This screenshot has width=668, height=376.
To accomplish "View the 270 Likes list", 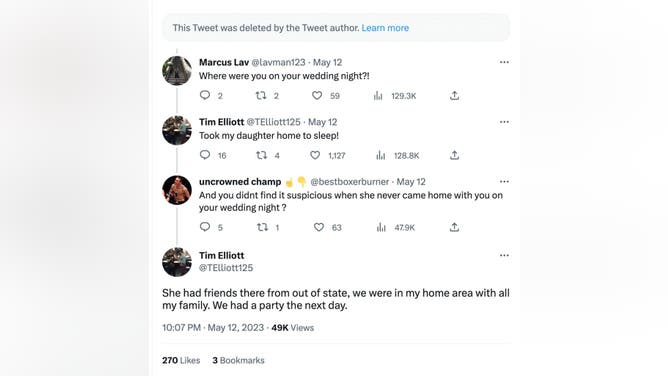I will click(x=181, y=360).
